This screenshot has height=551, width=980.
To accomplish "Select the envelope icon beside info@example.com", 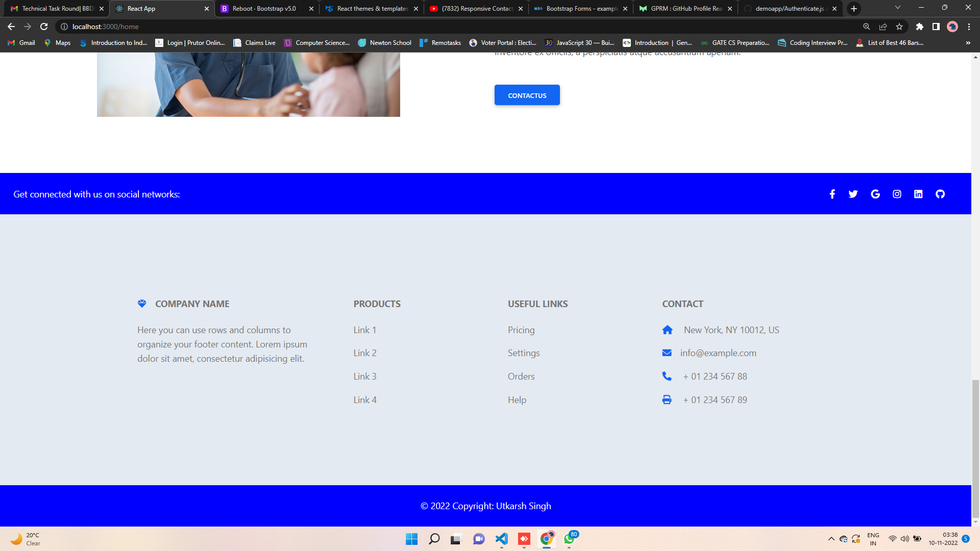I will click(x=667, y=353).
